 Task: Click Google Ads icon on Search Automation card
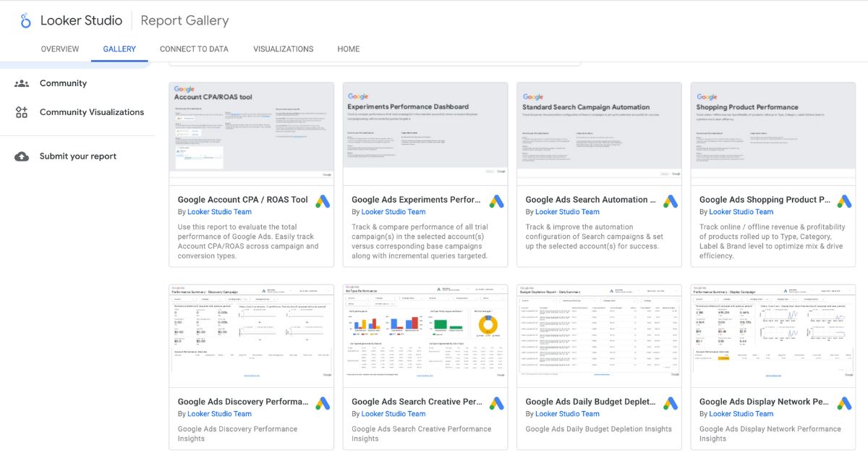671,201
